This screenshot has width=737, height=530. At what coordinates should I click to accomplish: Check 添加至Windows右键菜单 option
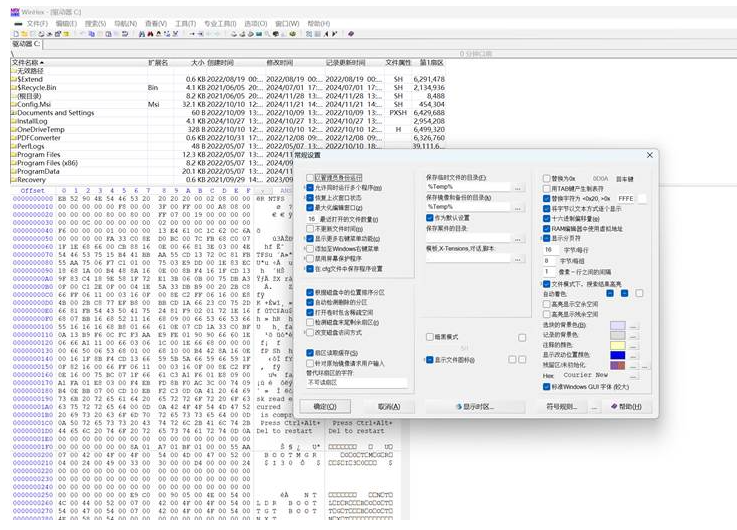click(x=310, y=249)
